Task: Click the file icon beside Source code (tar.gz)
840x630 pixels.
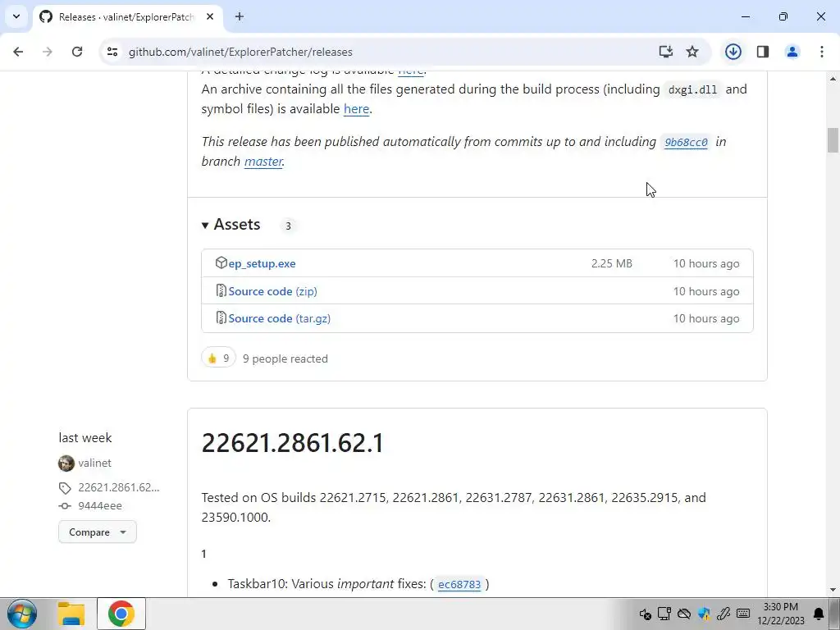Action: (221, 318)
